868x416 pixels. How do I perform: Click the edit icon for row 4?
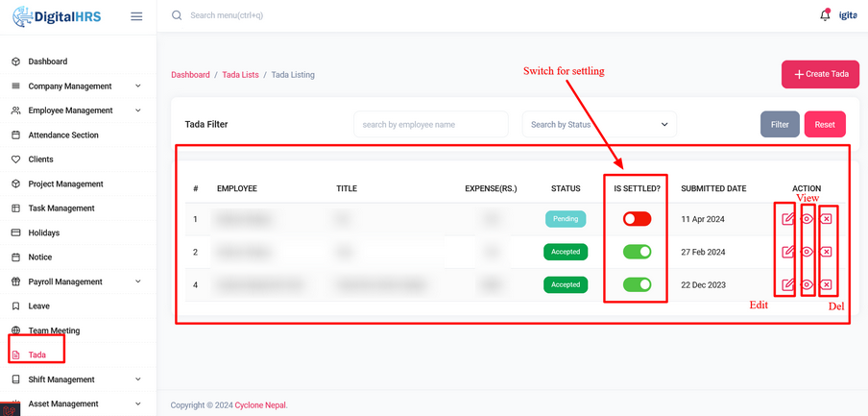pyautogui.click(x=788, y=284)
